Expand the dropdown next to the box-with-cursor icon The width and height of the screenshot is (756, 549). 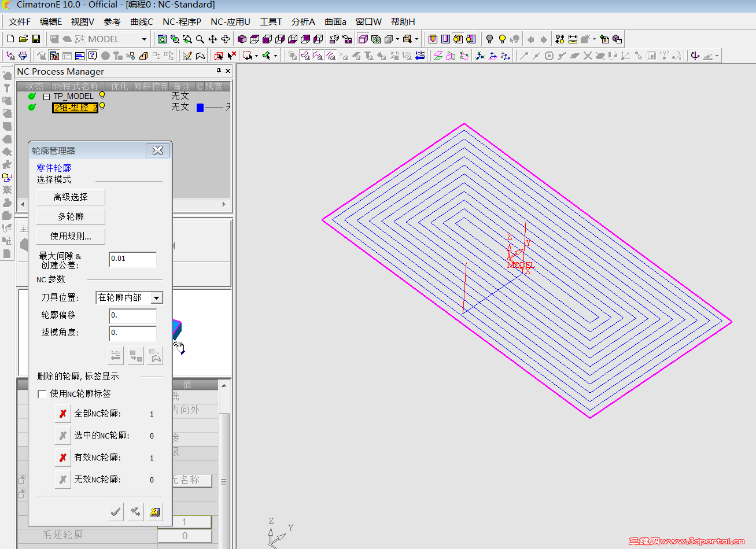[416, 39]
